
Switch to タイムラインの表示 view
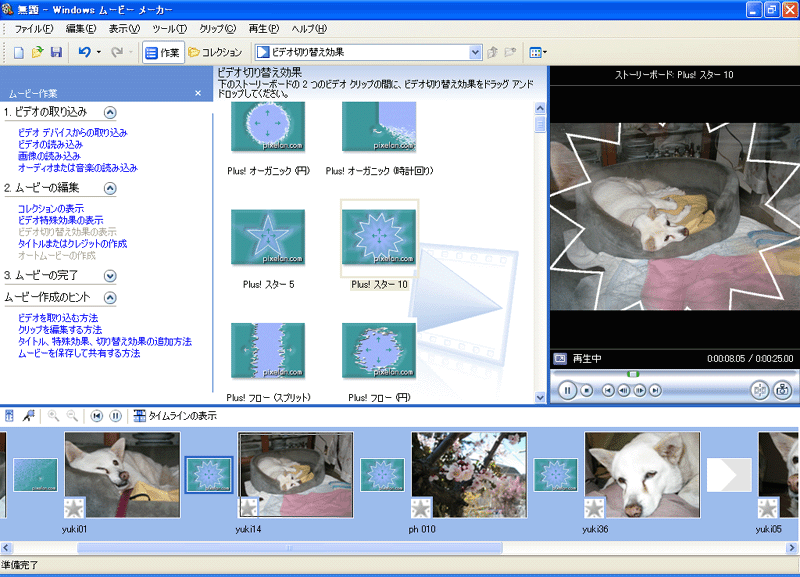(x=175, y=416)
